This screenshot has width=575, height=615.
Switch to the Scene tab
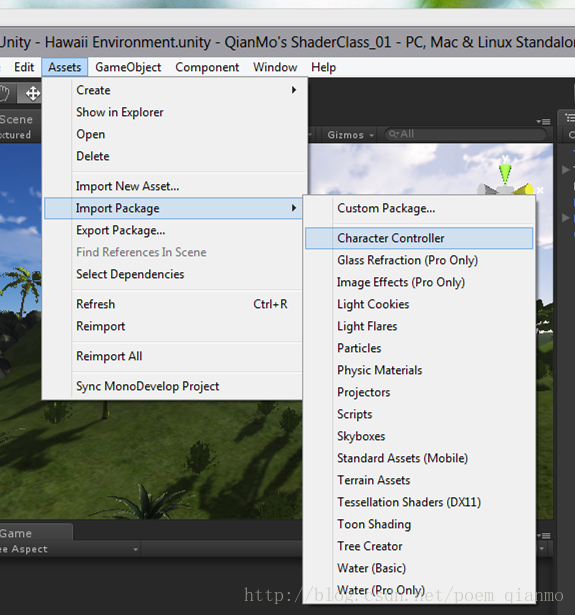click(18, 119)
